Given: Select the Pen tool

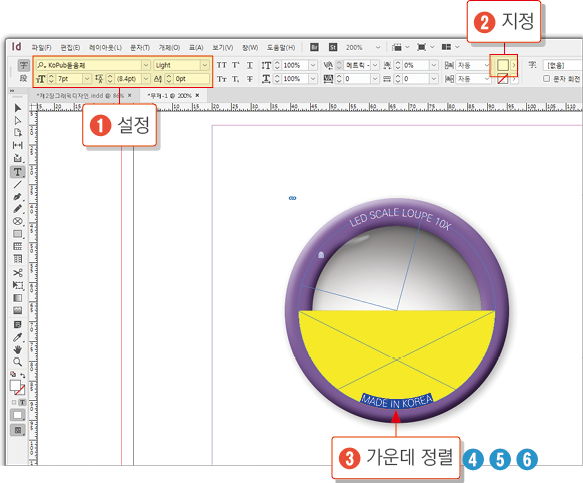Looking at the screenshot, I should pyautogui.click(x=17, y=197).
